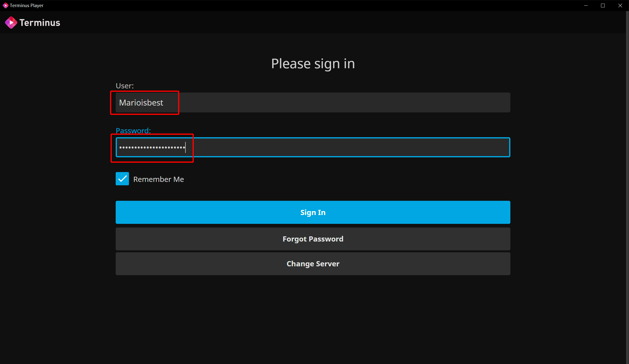Click the Marioisbest username text
The height and width of the screenshot is (364, 629).
point(141,103)
